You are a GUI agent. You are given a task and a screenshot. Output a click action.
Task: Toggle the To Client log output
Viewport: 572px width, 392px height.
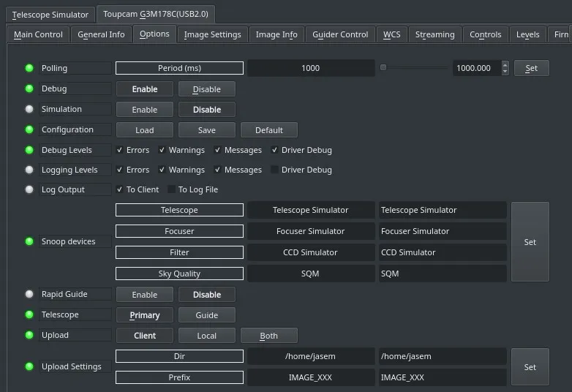119,189
